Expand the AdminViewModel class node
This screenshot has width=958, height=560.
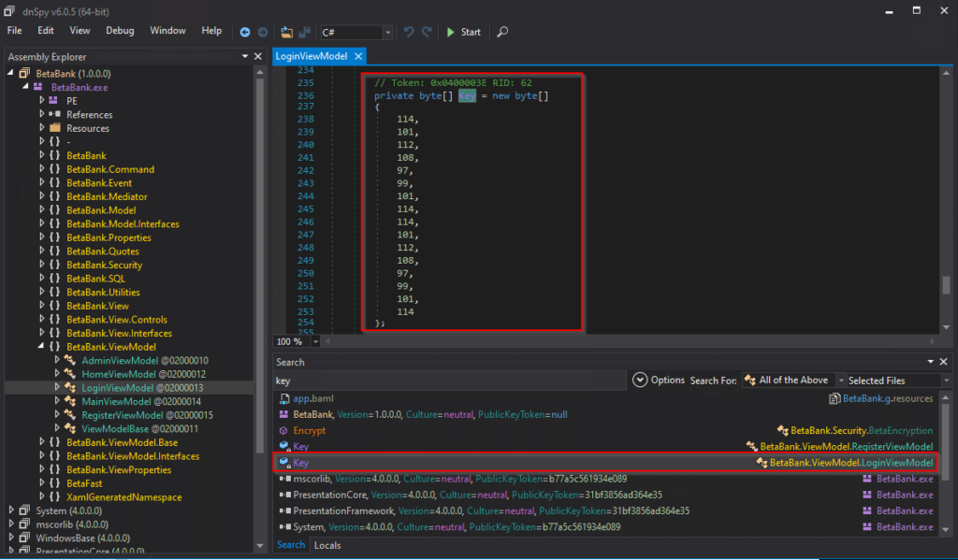tap(57, 360)
